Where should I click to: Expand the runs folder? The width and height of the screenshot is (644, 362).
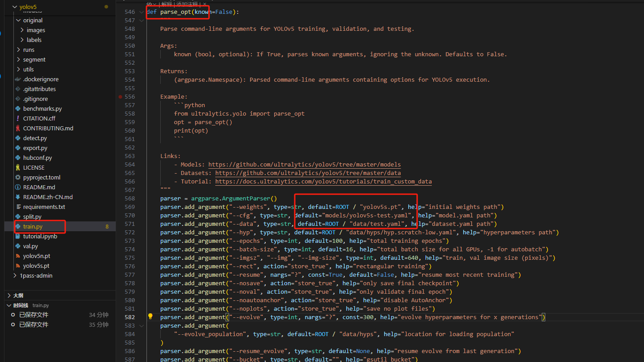[18, 50]
